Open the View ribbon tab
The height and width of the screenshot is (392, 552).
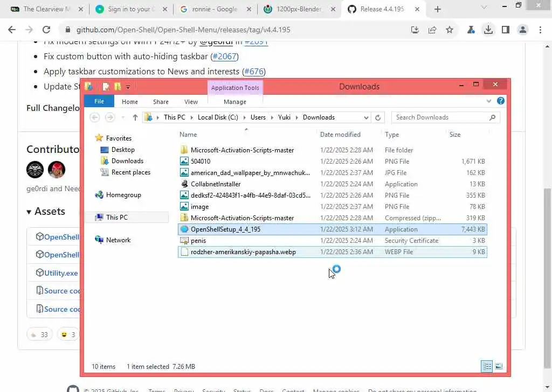point(191,102)
